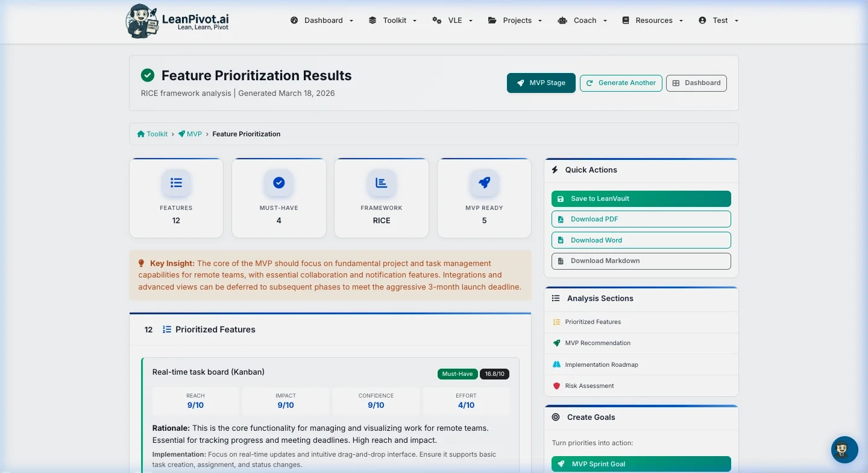
Task: Click the Implementation Roadmap icon
Action: coord(556,364)
